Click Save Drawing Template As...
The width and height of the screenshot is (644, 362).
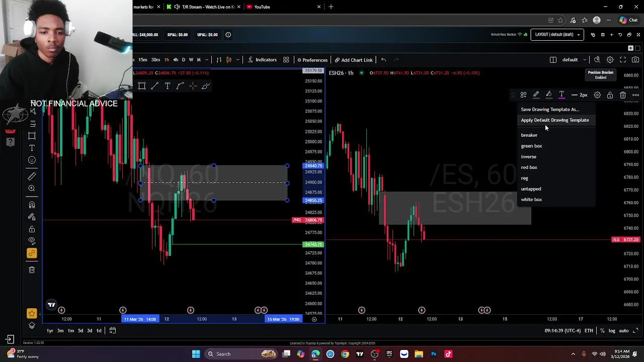tap(550, 109)
